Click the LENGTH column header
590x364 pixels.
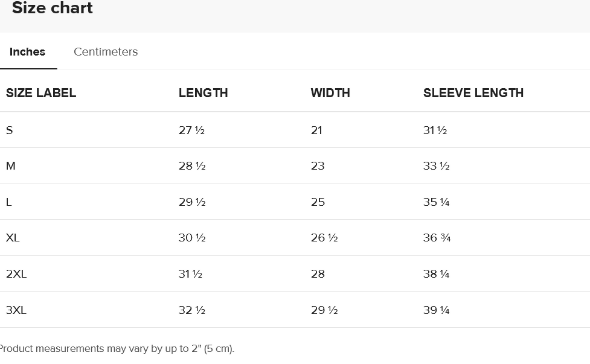point(204,93)
